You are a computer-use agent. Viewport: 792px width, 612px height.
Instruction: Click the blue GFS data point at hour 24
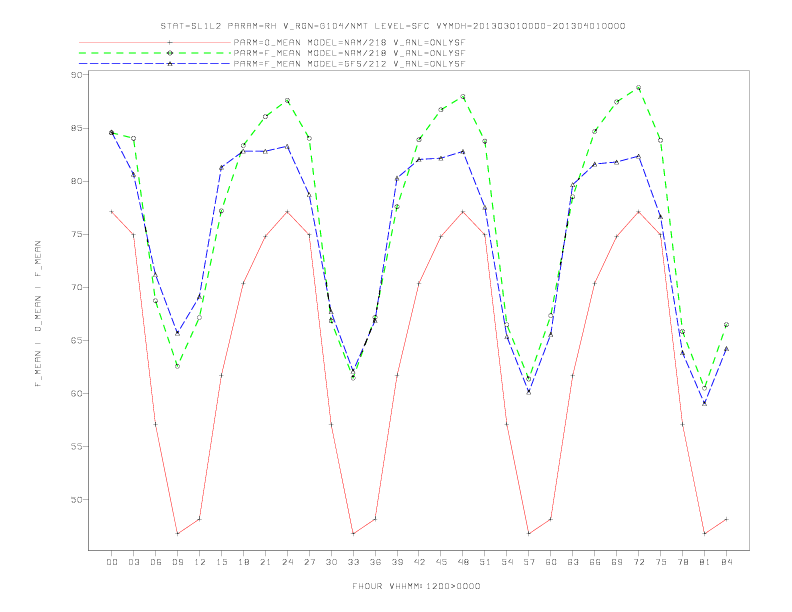tap(287, 146)
